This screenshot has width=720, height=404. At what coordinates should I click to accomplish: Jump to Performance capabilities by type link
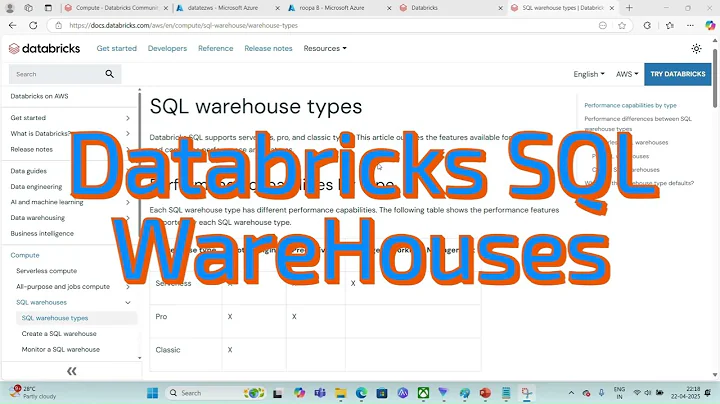[x=630, y=105]
